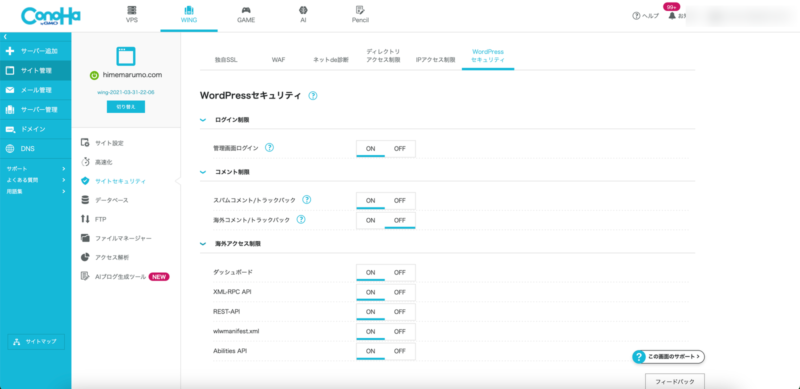This screenshot has height=389, width=800.
Task: Turn OFF ダッシュボード overseas access restriction
Action: click(399, 273)
